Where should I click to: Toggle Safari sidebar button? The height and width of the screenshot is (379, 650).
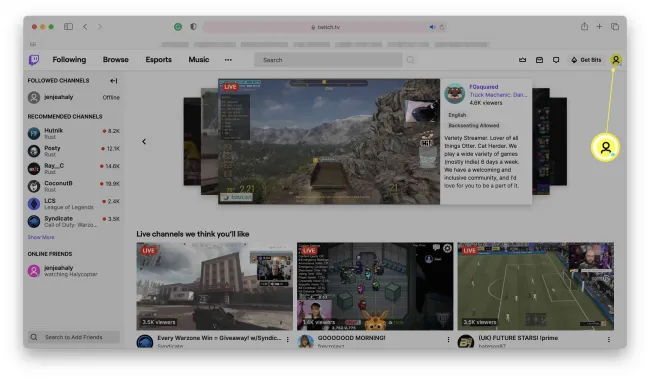(x=68, y=27)
